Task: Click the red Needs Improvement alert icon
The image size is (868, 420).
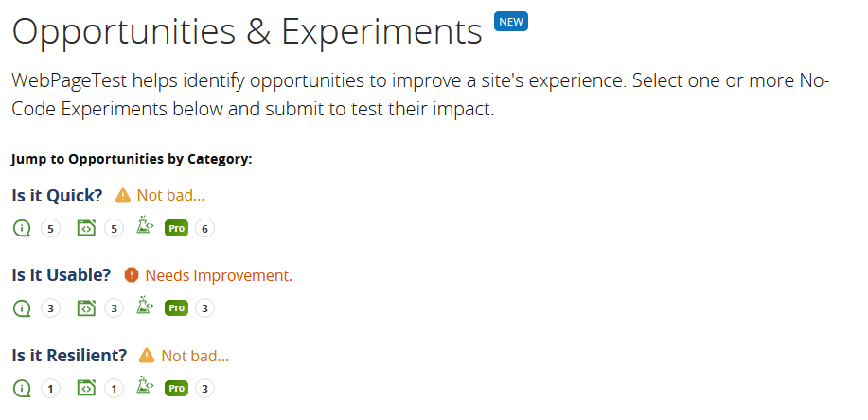Action: [x=132, y=275]
